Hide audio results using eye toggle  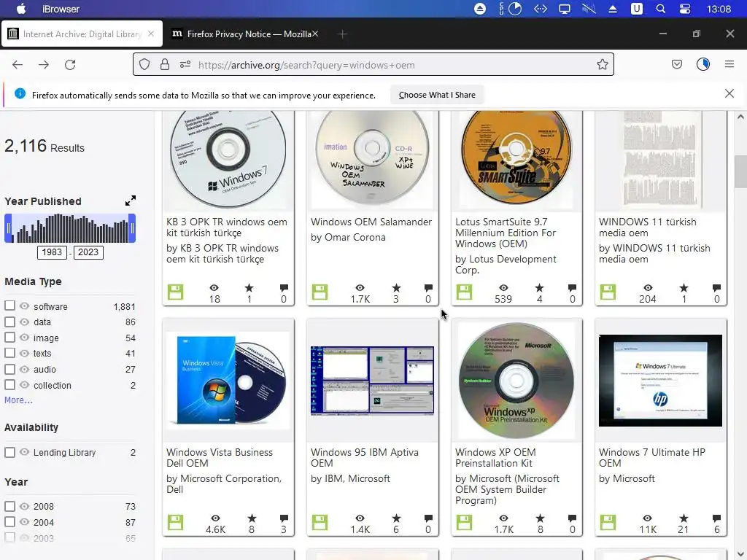(x=24, y=369)
